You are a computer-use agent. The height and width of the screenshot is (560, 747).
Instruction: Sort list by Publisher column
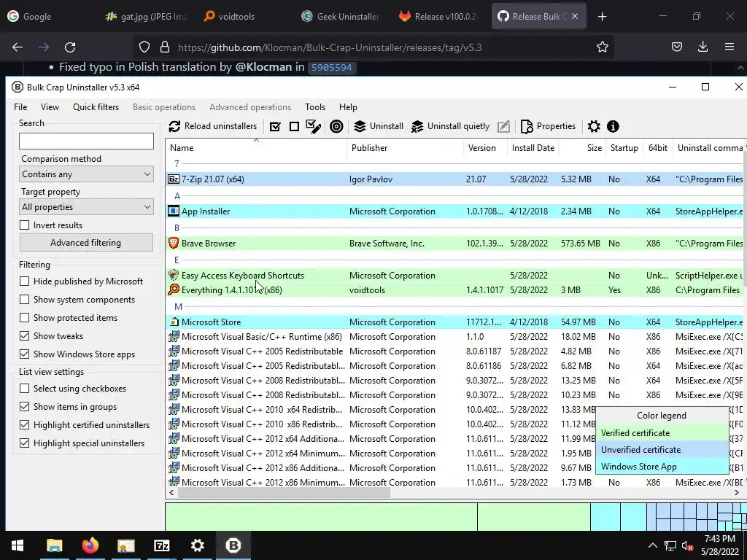(x=405, y=148)
